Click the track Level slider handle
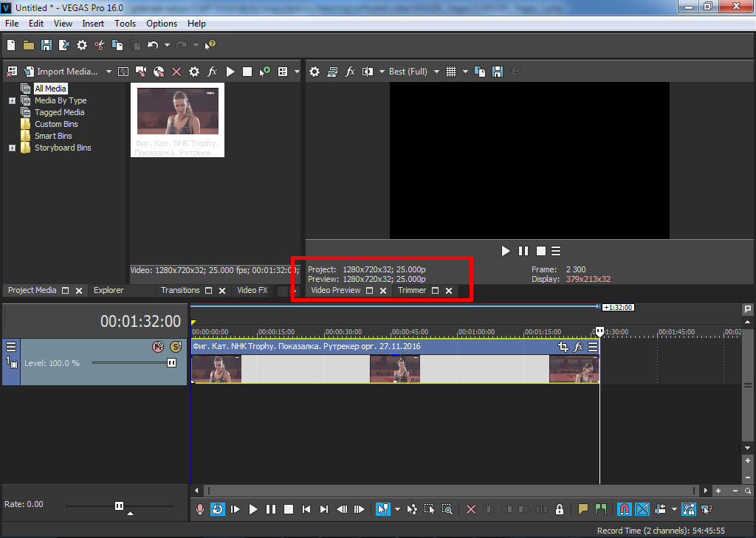Screen dimensions: 756x538 171,363
